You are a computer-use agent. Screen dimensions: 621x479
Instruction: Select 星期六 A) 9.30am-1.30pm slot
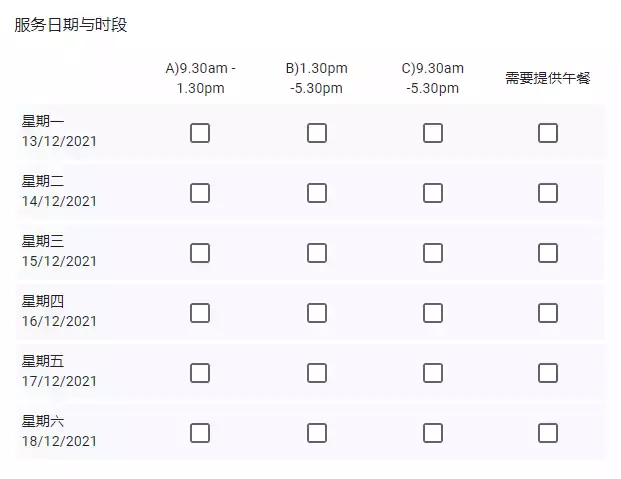(200, 433)
